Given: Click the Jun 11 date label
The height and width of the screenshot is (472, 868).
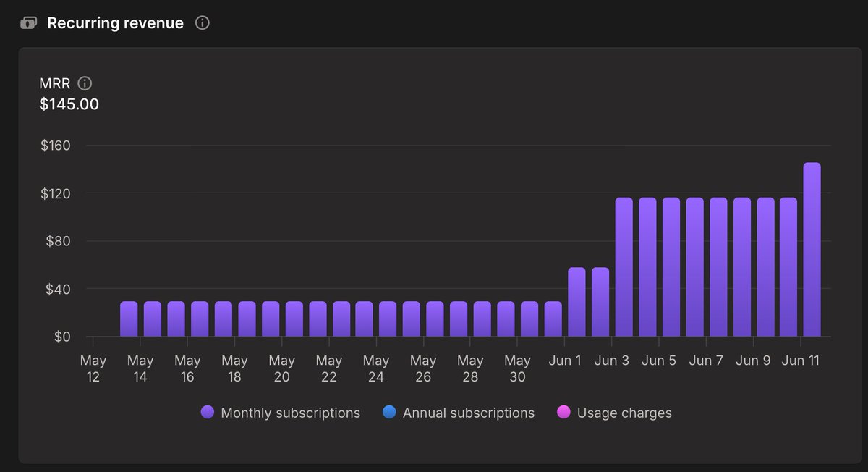Looking at the screenshot, I should pyautogui.click(x=801, y=361).
